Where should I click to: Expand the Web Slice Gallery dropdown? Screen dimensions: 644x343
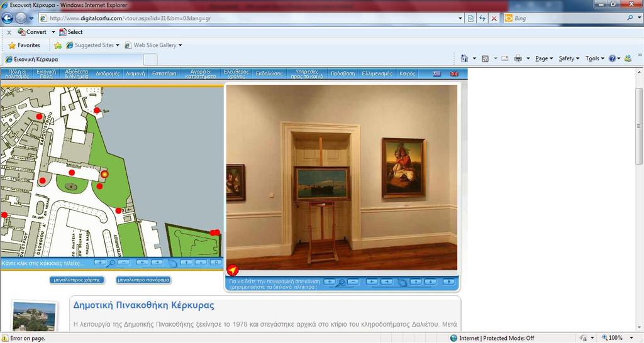180,45
